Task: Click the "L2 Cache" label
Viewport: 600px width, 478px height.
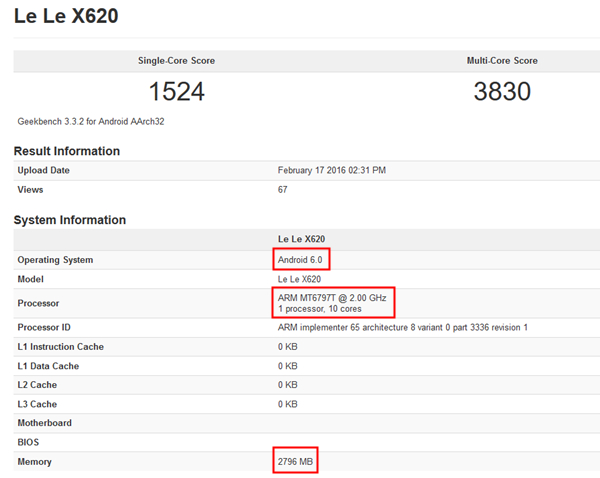Action: click(x=37, y=385)
